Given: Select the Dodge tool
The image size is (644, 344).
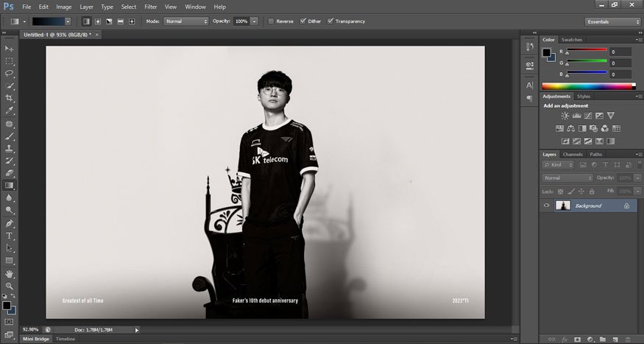Looking at the screenshot, I should pyautogui.click(x=9, y=210).
